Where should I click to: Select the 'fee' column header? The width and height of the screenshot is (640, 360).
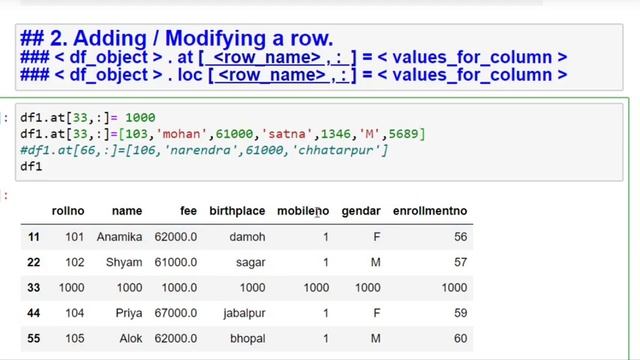click(188, 211)
